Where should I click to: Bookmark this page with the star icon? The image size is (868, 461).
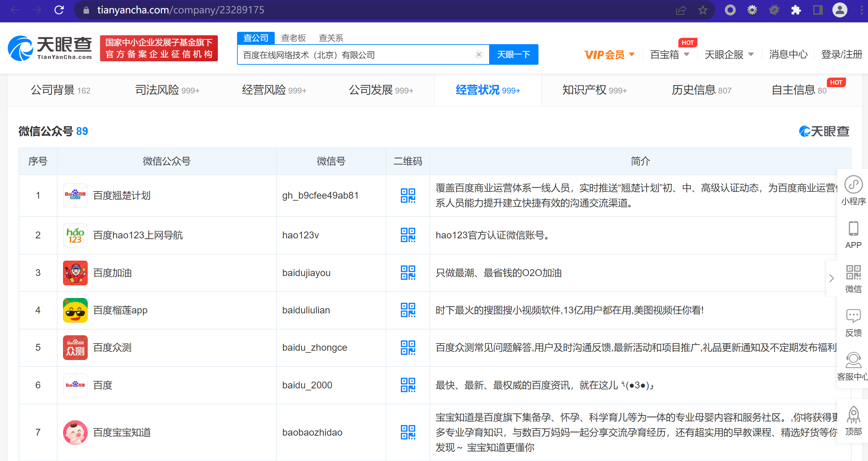703,10
